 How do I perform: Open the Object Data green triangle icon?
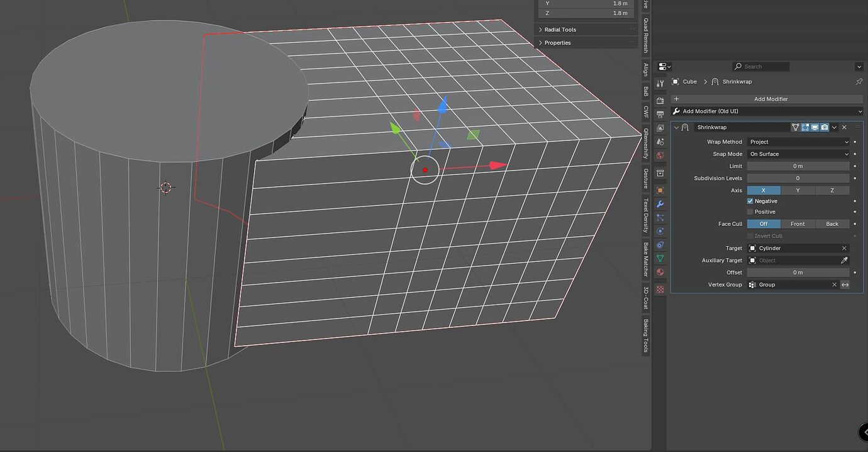click(660, 259)
